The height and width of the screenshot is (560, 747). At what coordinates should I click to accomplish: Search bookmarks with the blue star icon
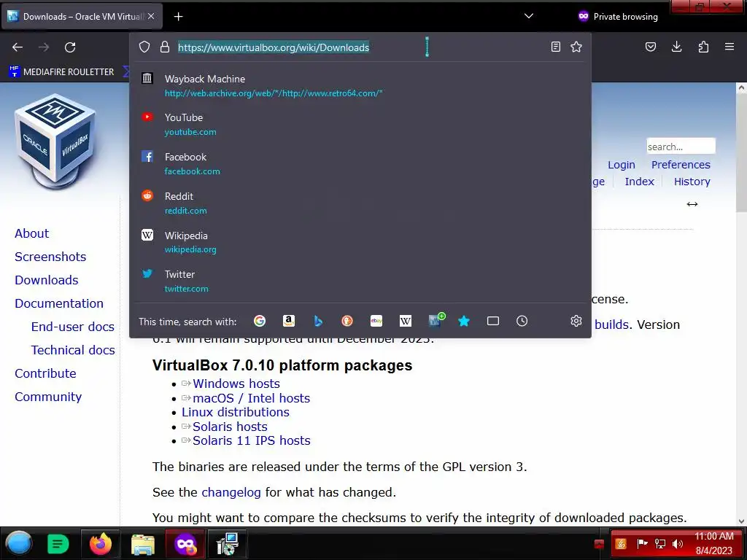point(464,321)
